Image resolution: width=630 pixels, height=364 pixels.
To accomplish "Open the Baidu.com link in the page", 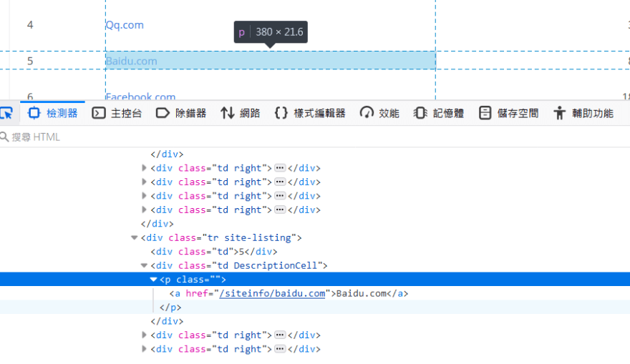I will (x=132, y=61).
